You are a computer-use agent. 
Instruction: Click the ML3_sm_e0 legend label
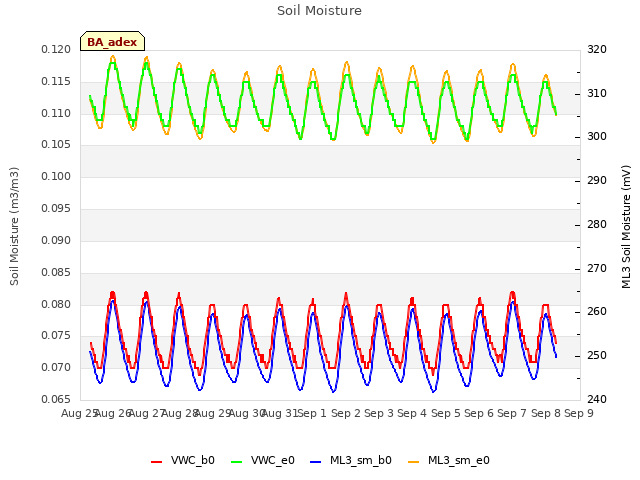459,460
